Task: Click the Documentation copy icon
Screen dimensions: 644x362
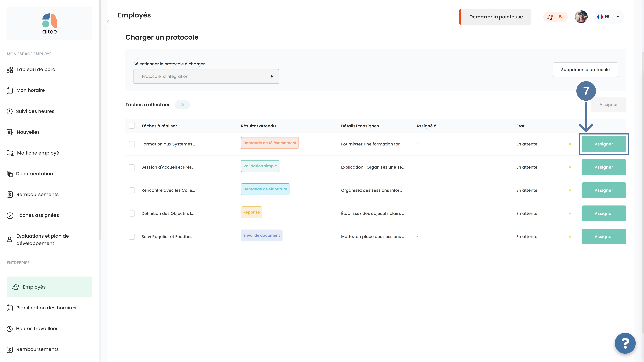Action: pos(10,174)
